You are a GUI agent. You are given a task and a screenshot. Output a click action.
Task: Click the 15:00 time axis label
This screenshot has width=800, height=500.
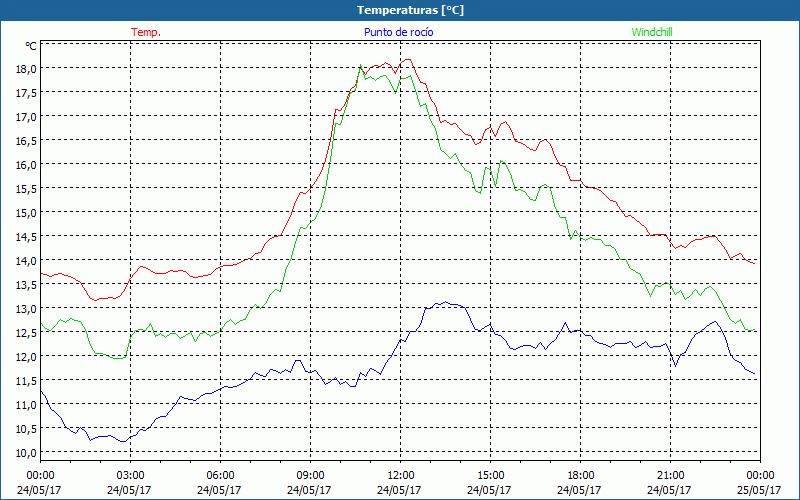(x=490, y=476)
